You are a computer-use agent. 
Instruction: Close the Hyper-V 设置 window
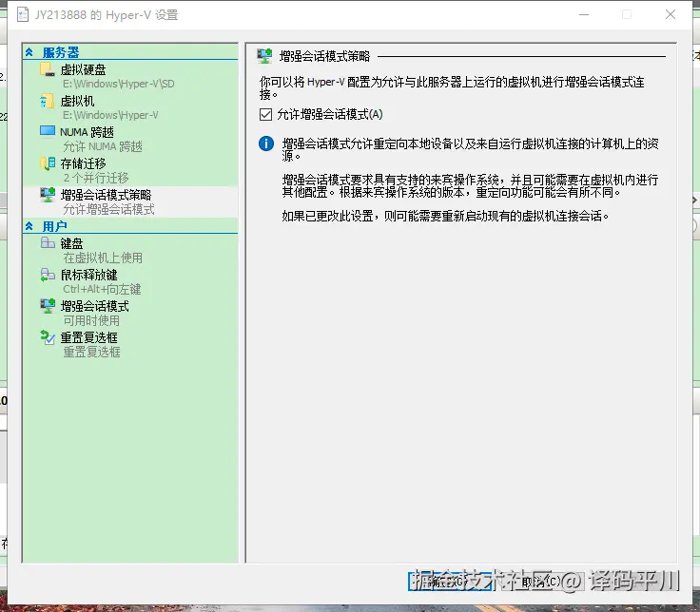point(671,14)
